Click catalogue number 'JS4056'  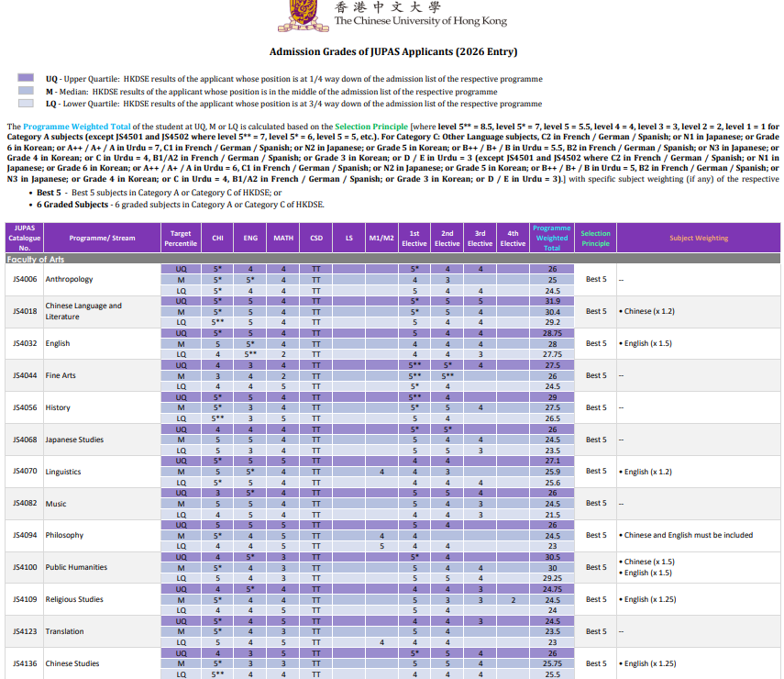[25, 407]
